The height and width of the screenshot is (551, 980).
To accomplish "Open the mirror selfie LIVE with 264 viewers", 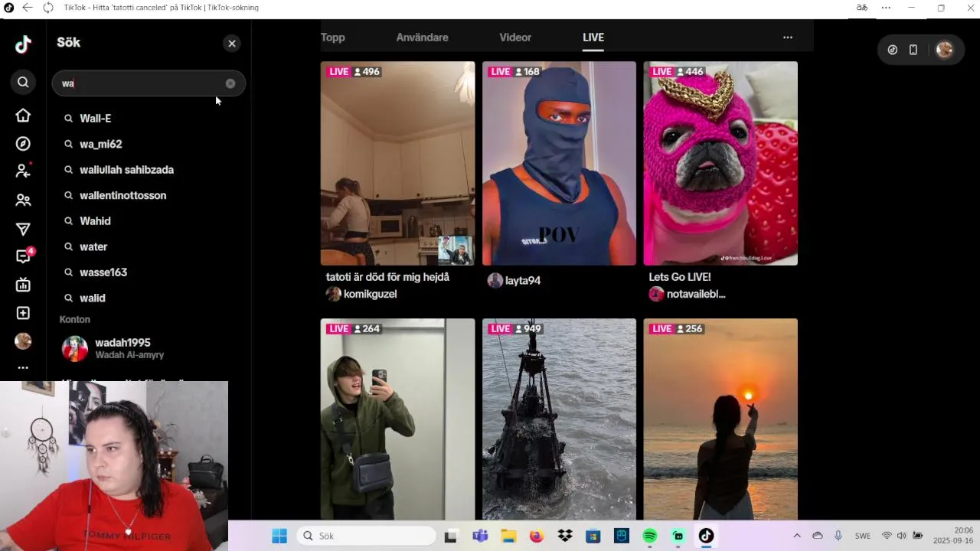I will coord(397,419).
